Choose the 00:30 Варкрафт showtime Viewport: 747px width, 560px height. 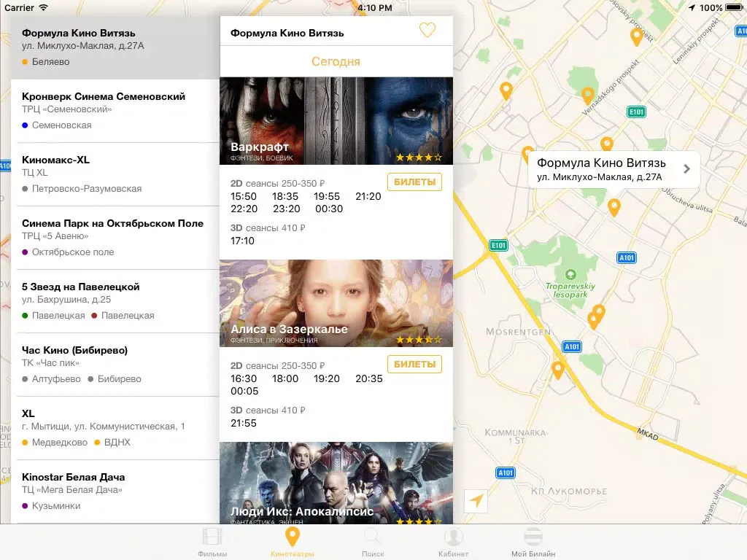[329, 209]
